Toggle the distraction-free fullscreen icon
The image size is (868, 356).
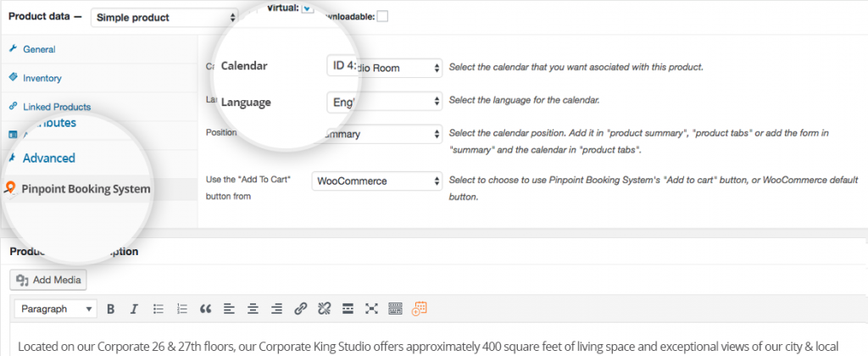(371, 309)
